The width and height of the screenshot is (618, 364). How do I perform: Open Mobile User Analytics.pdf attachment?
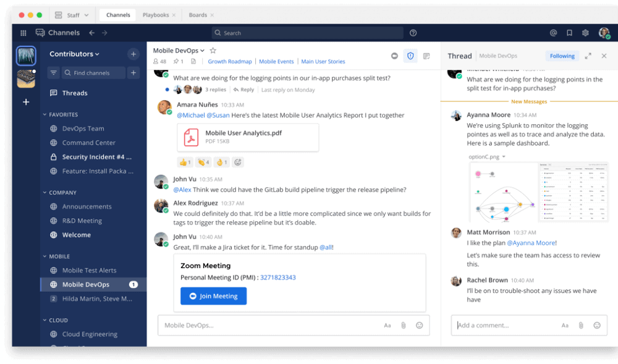[248, 137]
